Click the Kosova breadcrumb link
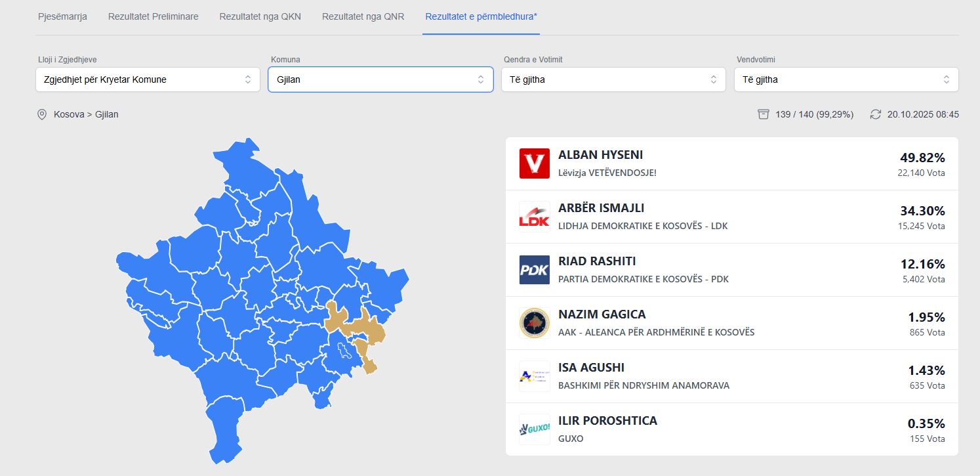 pos(69,115)
